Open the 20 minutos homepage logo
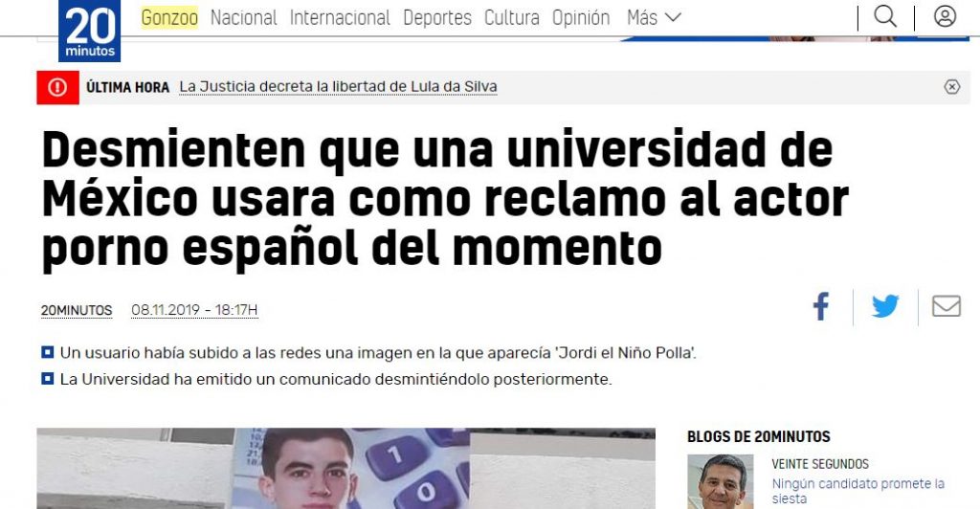Image resolution: width=980 pixels, height=509 pixels. pos(89,31)
